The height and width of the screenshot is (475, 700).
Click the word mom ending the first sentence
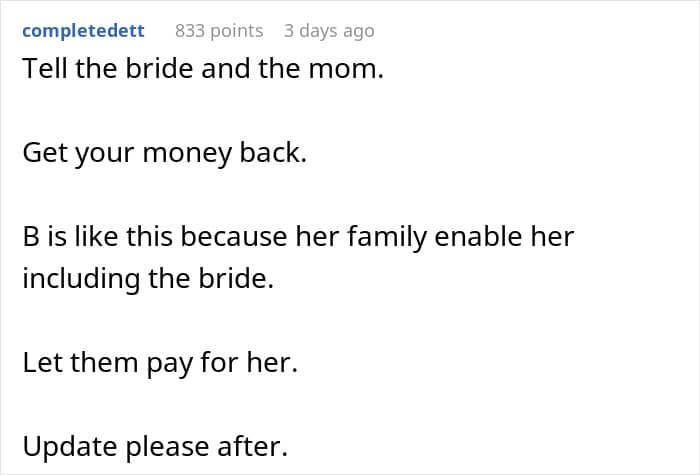(346, 68)
